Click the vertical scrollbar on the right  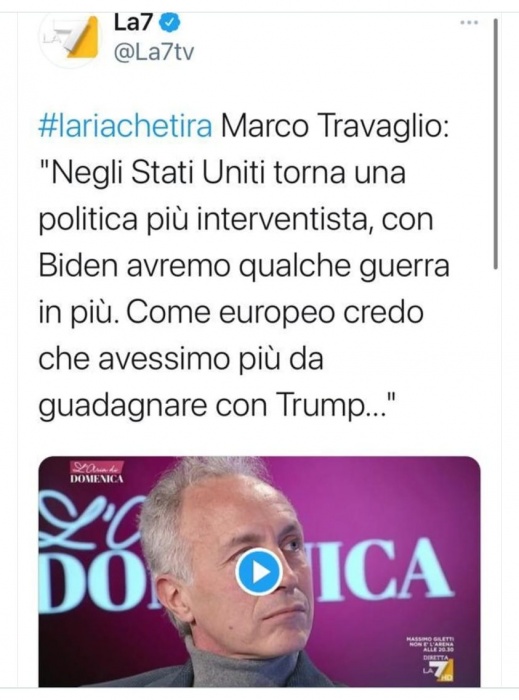(x=495, y=143)
